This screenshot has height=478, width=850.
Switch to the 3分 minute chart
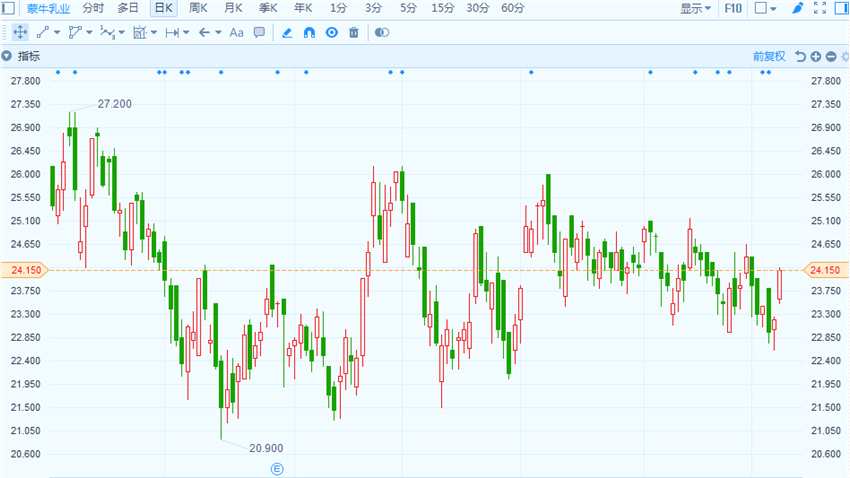pyautogui.click(x=373, y=8)
